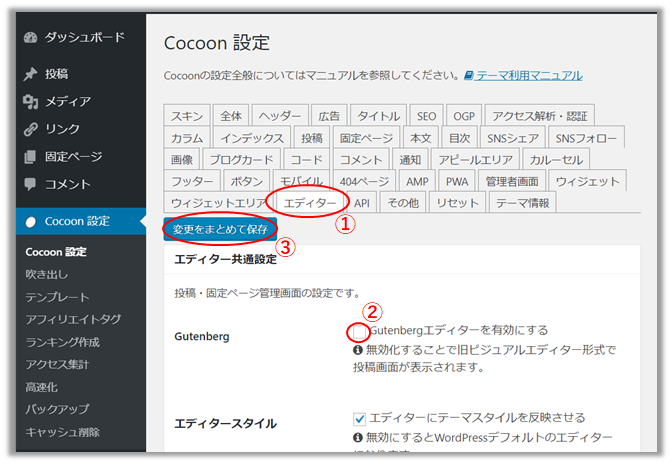This screenshot has height=464, width=671.
Task: Switch to the SNSシェア tab
Action: coord(513,137)
